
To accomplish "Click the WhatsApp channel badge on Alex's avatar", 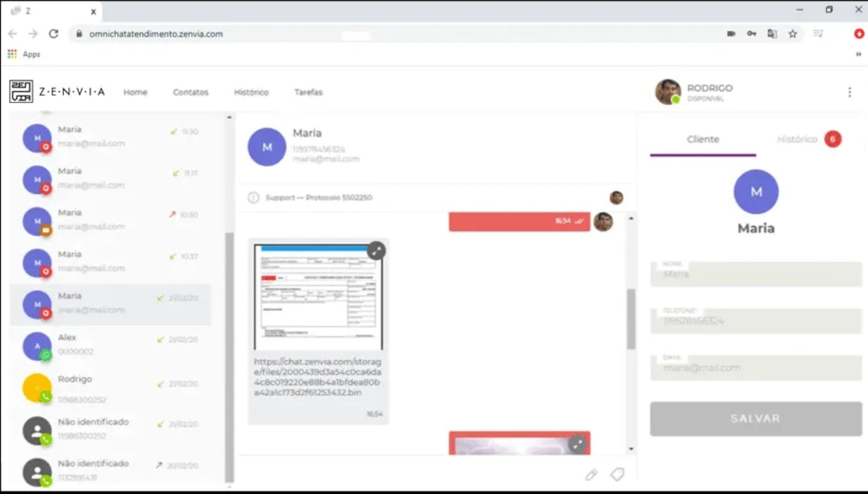I will pyautogui.click(x=46, y=355).
